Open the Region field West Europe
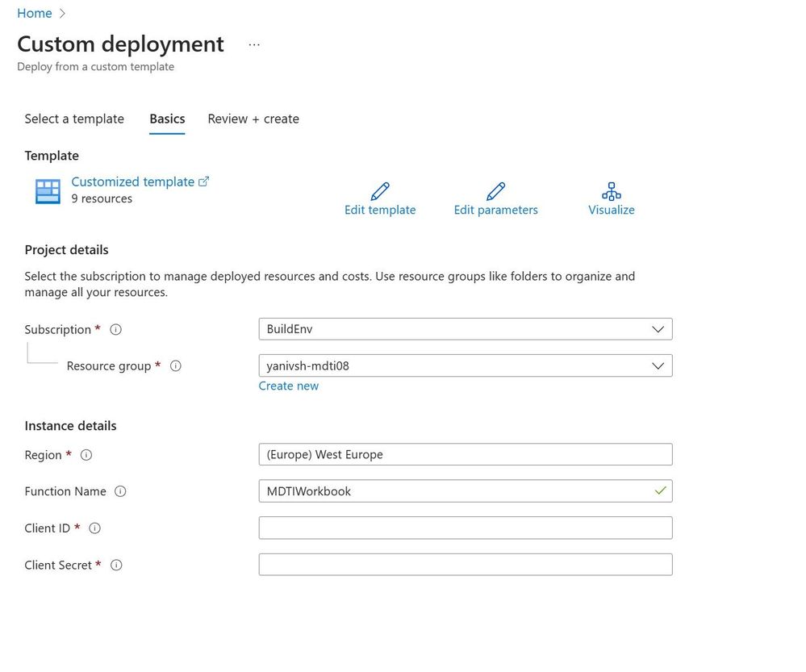Screen dimensions: 806x672 [x=466, y=454]
